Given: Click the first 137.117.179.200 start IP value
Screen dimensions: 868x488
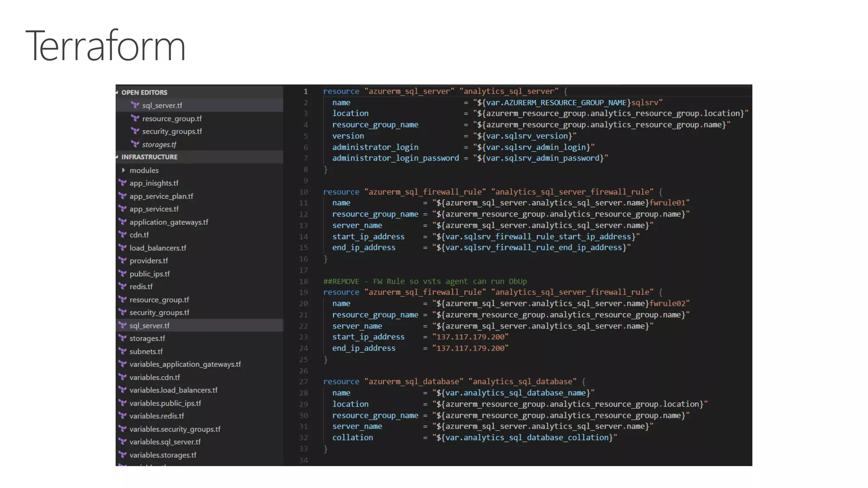Looking at the screenshot, I should pyautogui.click(x=470, y=337).
